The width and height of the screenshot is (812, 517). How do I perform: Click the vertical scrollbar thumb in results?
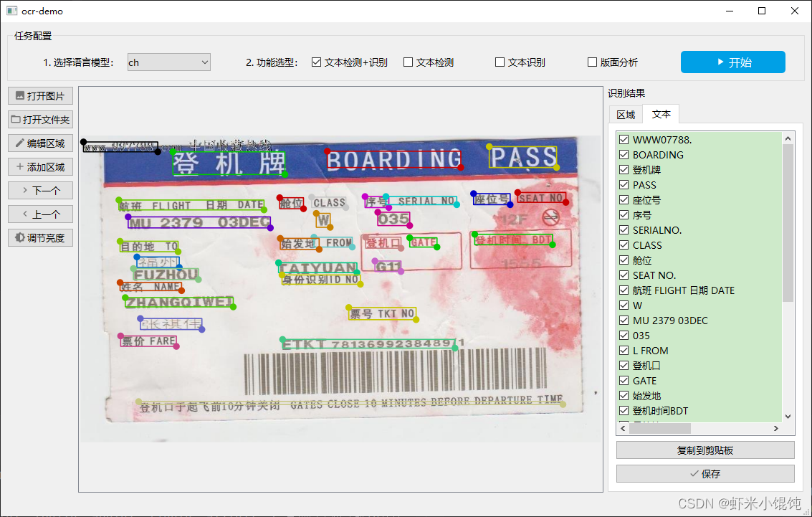click(788, 223)
